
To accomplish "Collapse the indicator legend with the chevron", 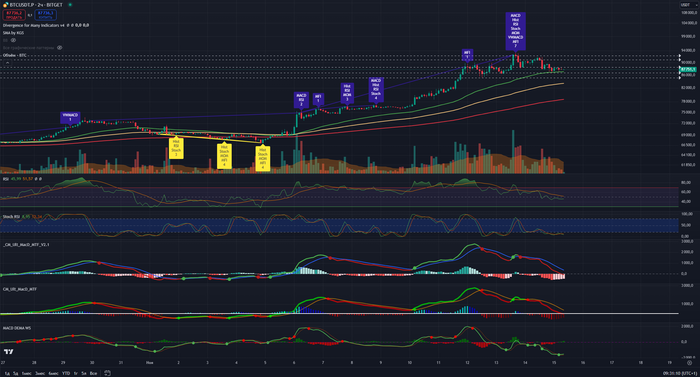I will point(8,63).
